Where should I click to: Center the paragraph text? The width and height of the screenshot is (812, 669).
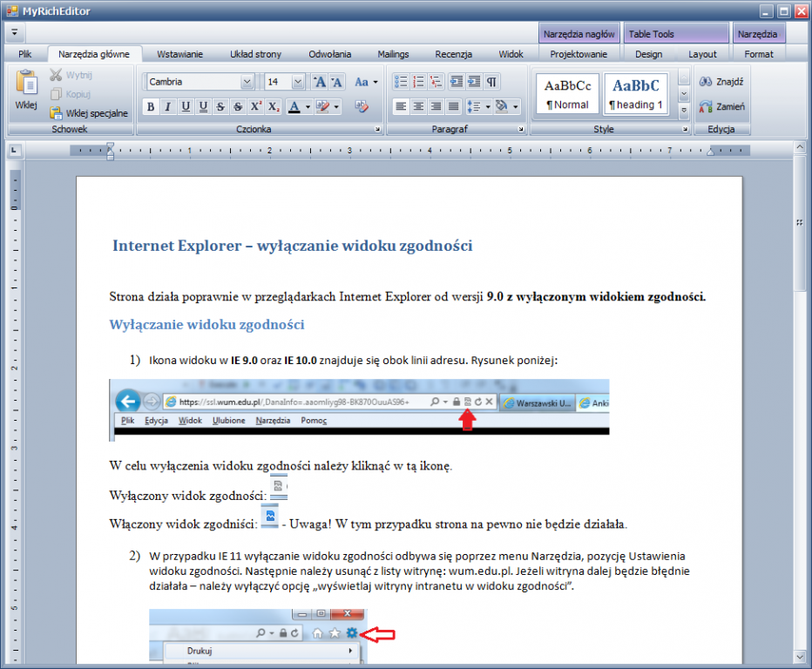click(x=418, y=106)
